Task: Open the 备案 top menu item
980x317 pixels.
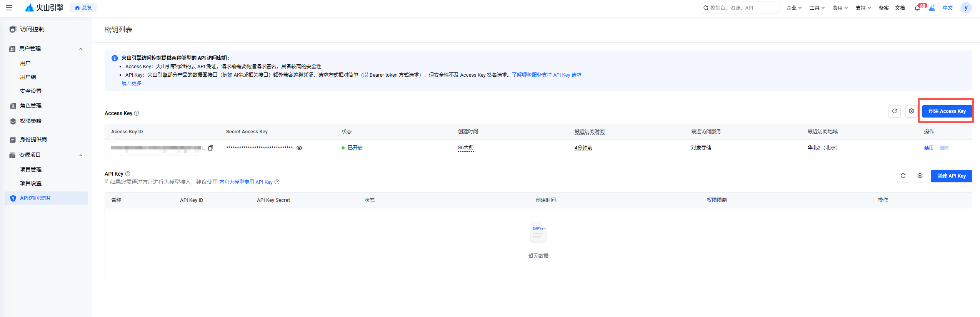Action: pos(884,8)
